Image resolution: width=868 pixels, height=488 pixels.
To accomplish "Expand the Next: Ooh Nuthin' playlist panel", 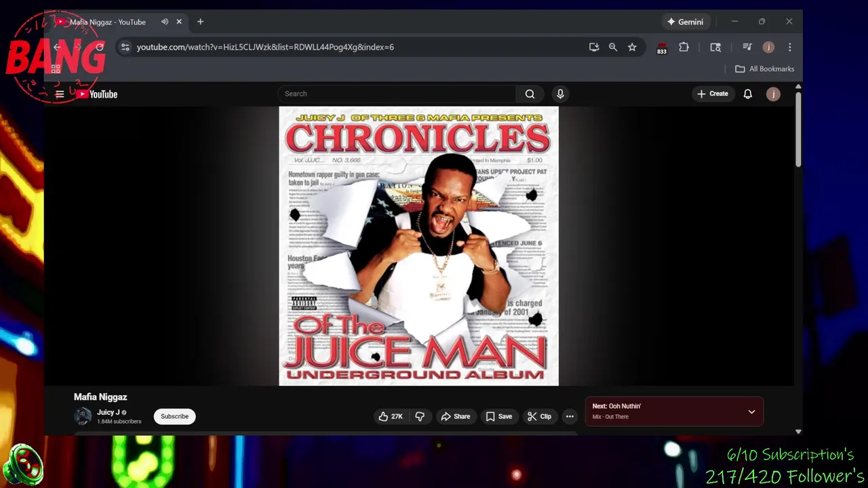I will click(751, 411).
